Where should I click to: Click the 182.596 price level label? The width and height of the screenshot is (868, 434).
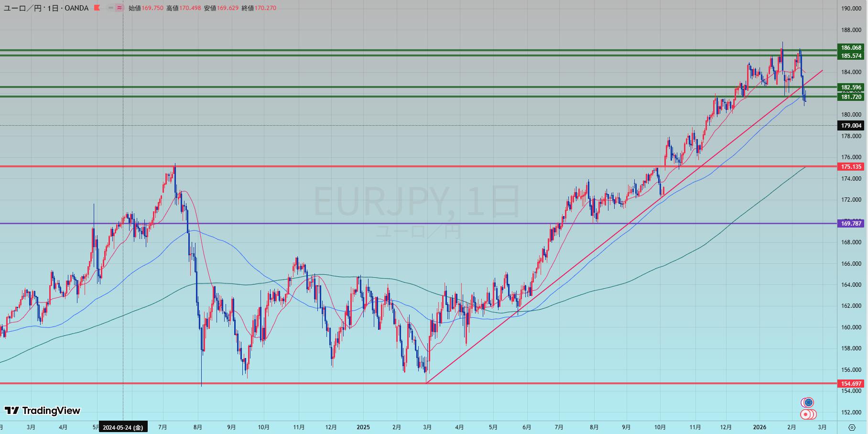tap(851, 87)
